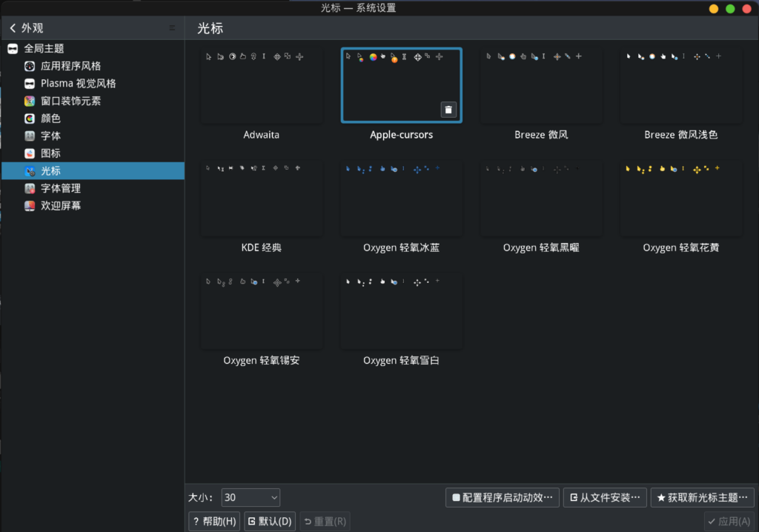This screenshot has width=759, height=532.
Task: Select the KDE 经典 cursor theme
Action: point(262,198)
